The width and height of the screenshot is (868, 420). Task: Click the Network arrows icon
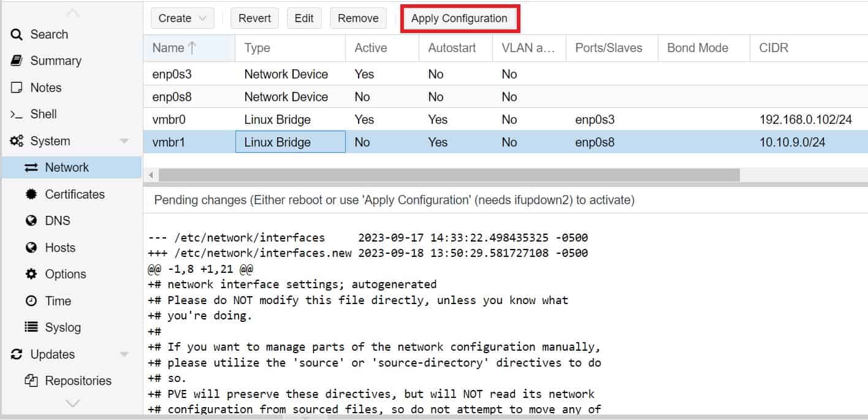[31, 167]
